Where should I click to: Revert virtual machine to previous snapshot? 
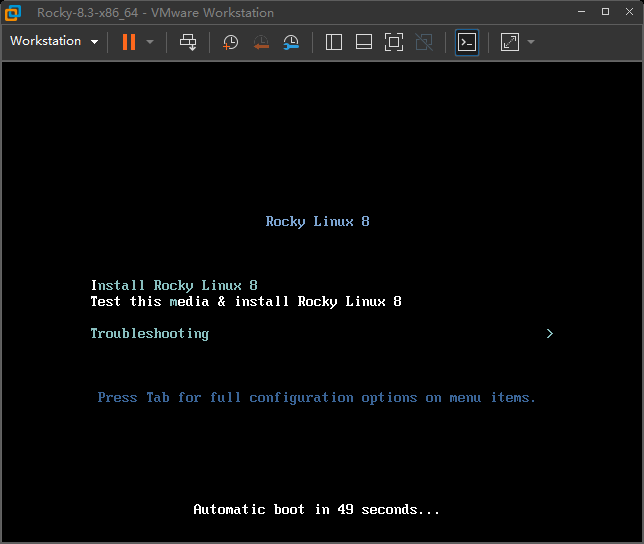[x=261, y=42]
